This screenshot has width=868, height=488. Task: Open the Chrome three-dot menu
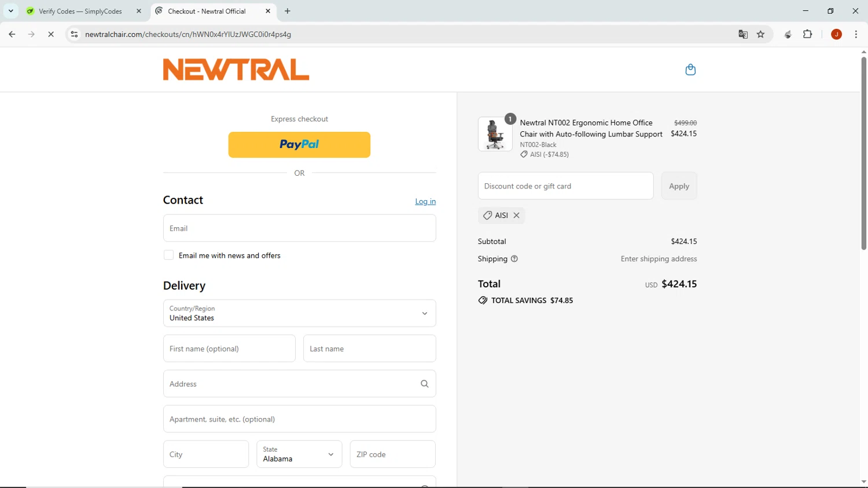(x=856, y=34)
